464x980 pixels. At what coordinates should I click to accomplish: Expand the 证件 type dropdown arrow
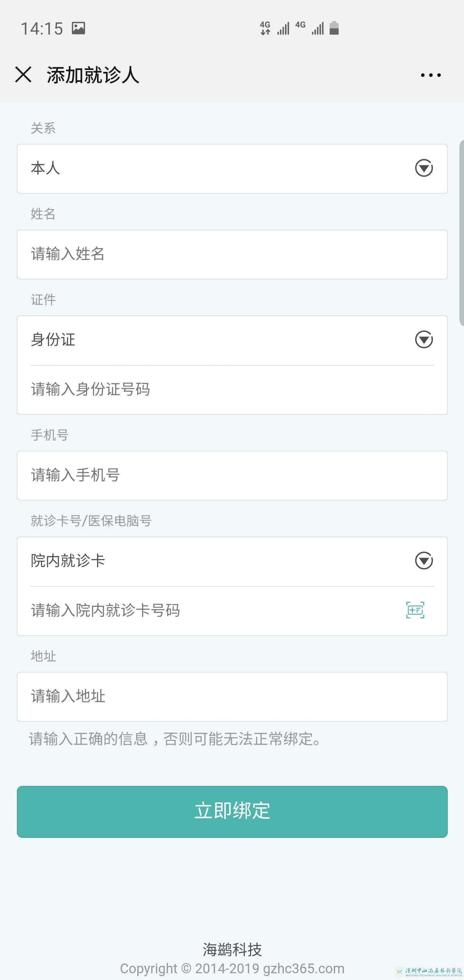point(424,340)
